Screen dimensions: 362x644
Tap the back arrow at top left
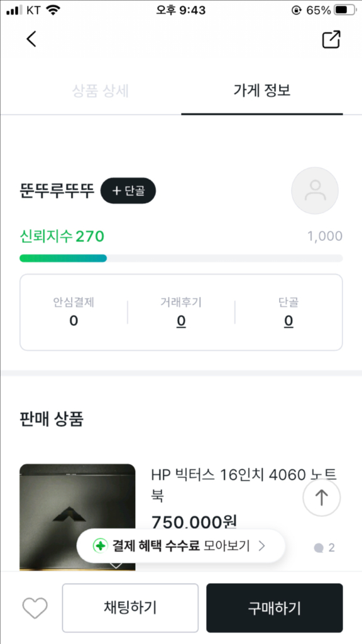[31, 39]
